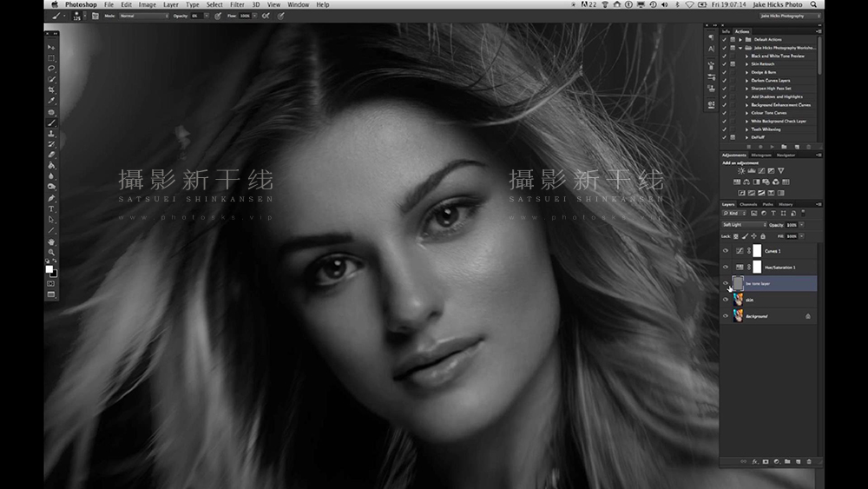This screenshot has height=489, width=868.
Task: Select the Healing Brush tool
Action: tap(51, 112)
